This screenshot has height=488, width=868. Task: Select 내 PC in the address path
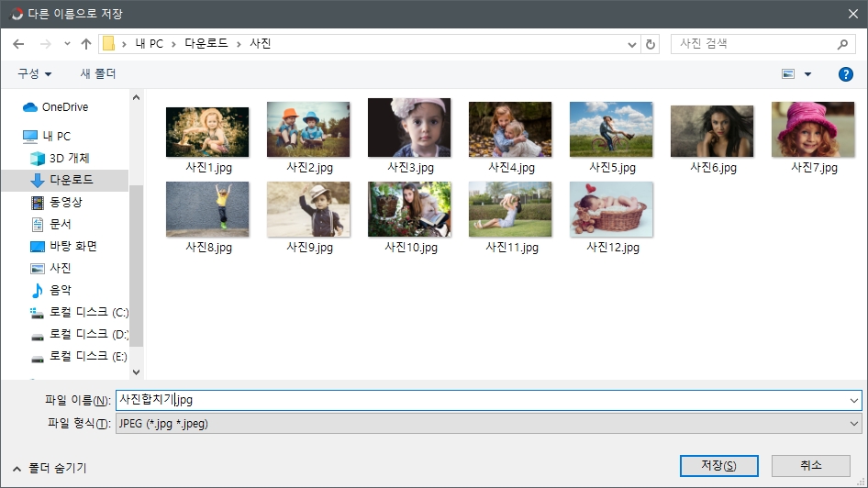click(x=150, y=44)
